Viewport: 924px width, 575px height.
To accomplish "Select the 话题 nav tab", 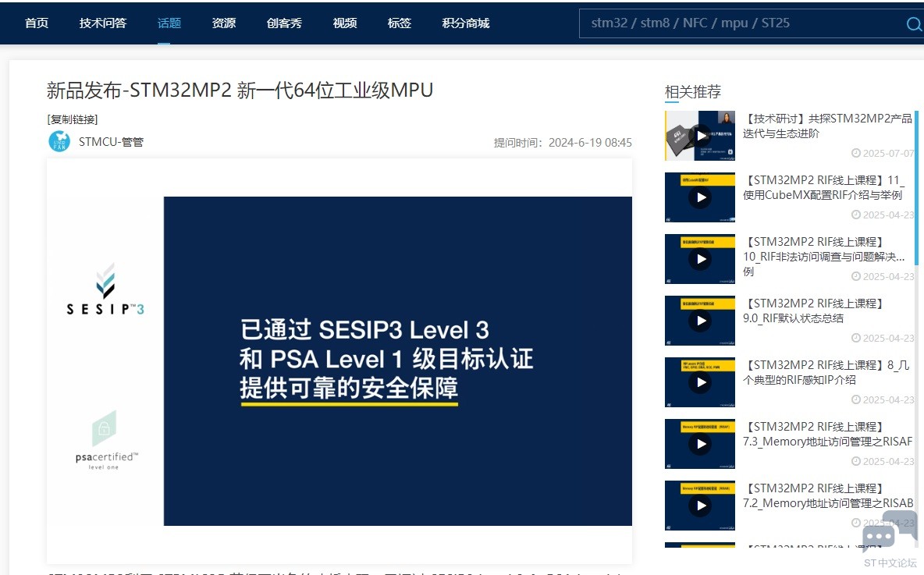I will pos(169,23).
